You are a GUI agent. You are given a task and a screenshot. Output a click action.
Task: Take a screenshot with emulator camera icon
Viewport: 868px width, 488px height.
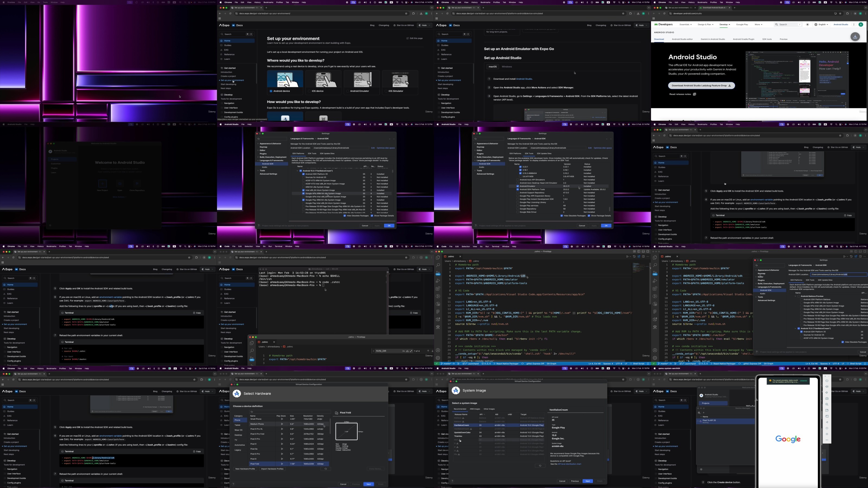tap(826, 399)
